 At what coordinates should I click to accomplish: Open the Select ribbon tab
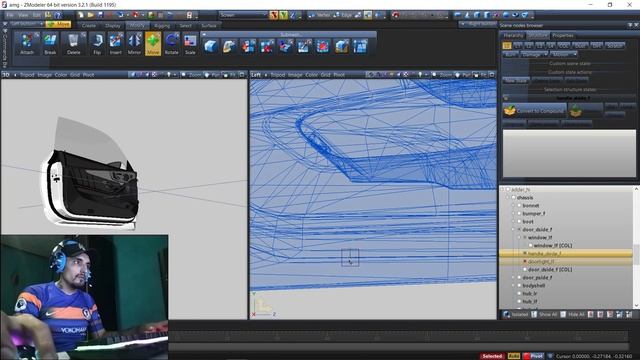tap(185, 25)
